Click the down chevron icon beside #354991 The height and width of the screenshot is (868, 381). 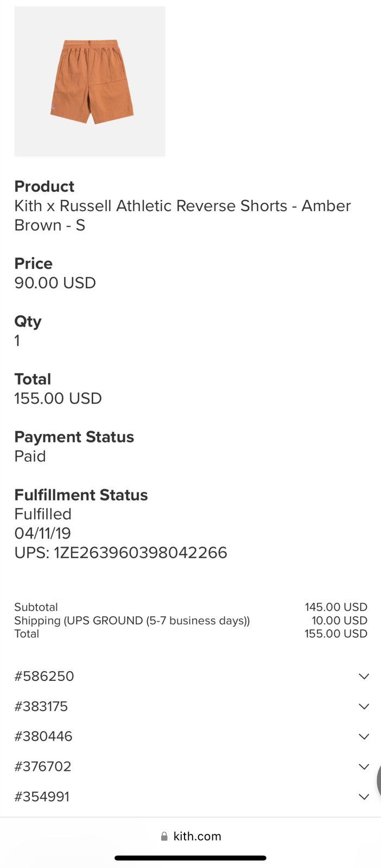[x=364, y=797]
